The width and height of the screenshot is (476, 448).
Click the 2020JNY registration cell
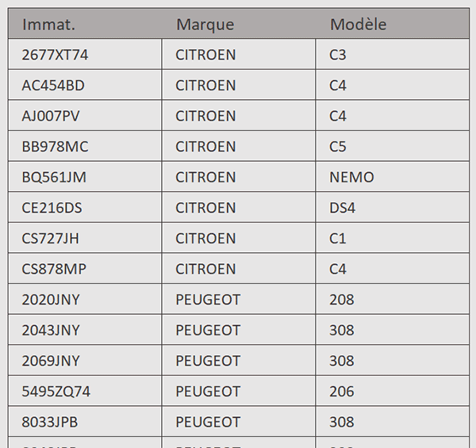point(51,300)
